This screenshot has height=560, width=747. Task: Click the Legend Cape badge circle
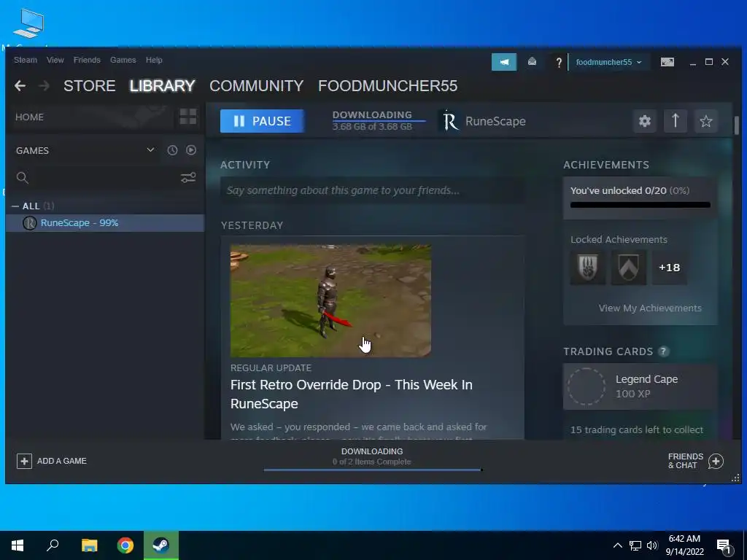coord(587,386)
